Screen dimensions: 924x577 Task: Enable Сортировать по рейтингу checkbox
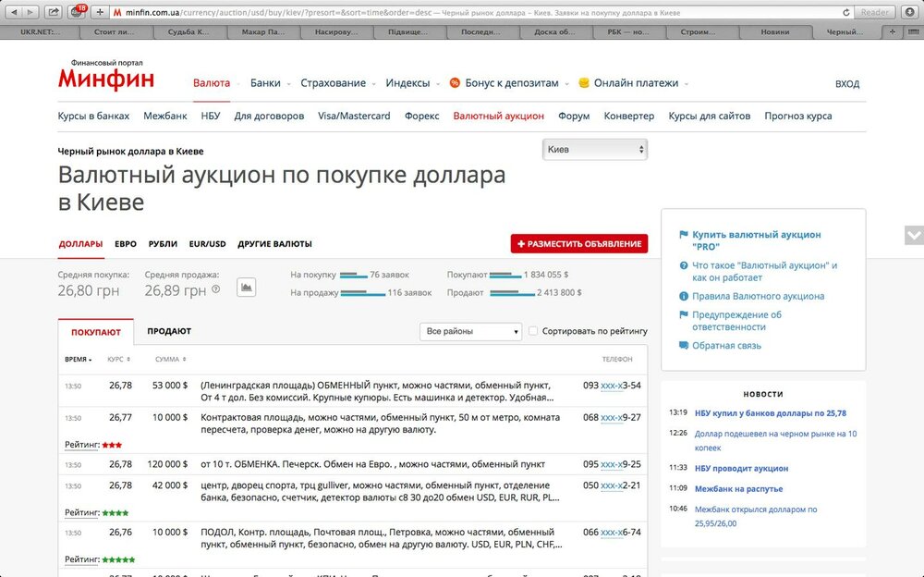click(532, 331)
